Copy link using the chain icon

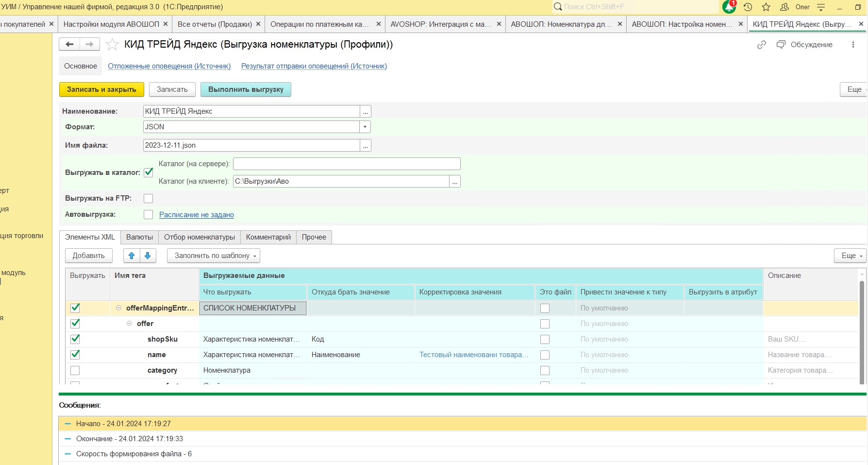761,45
